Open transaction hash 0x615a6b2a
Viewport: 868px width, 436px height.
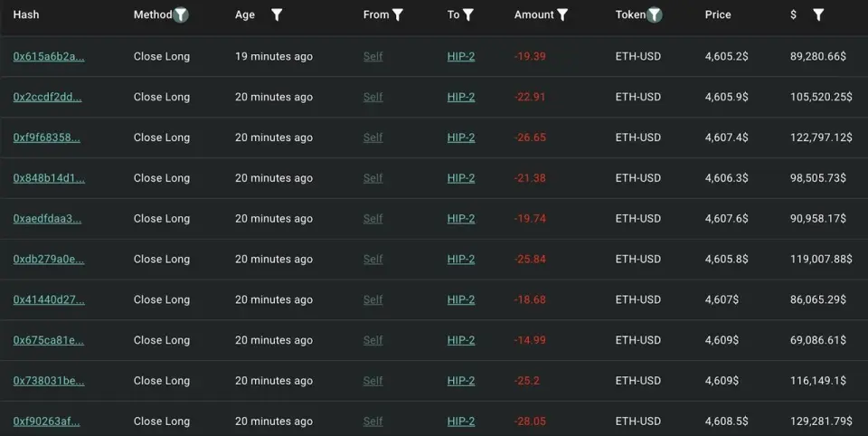[49, 56]
